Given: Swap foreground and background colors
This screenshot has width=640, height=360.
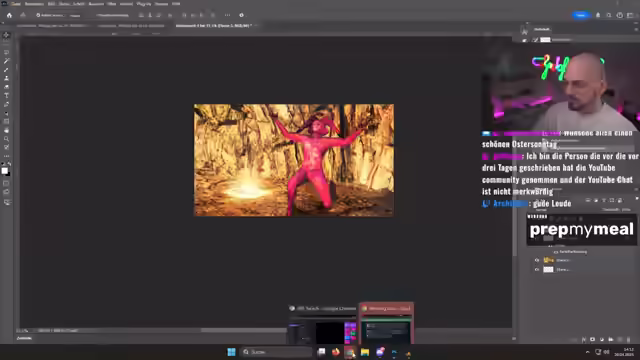Looking at the screenshot, I should point(9,164).
